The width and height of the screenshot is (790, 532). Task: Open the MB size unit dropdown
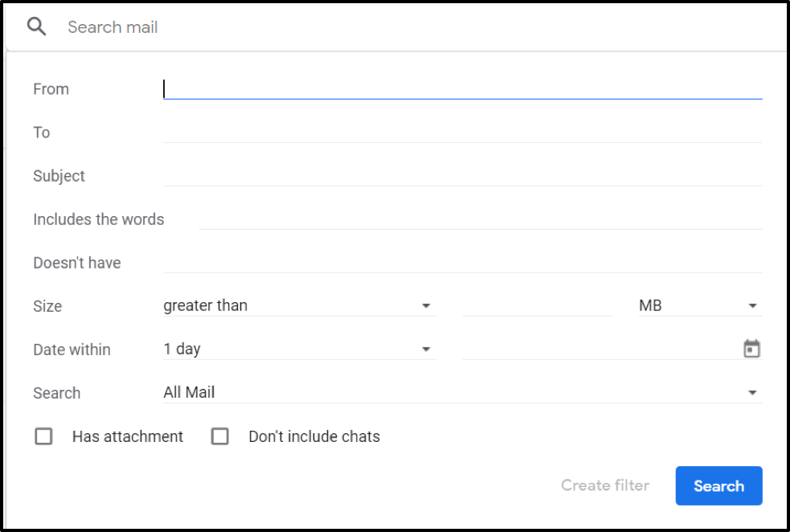pyautogui.click(x=698, y=305)
